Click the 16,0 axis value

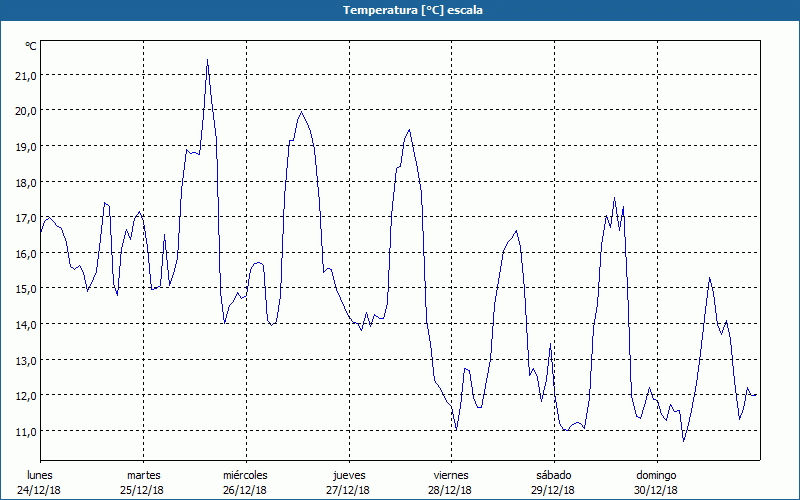click(x=26, y=254)
